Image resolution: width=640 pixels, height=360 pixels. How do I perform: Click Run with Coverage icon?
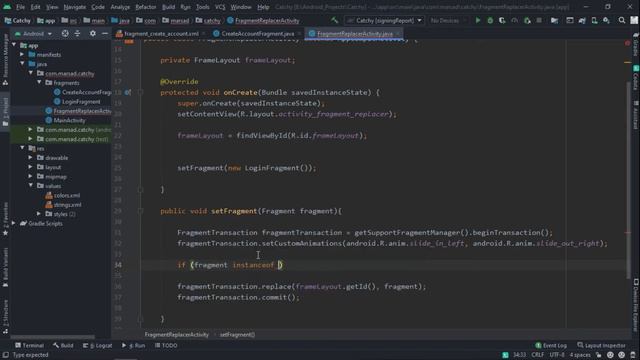click(502, 20)
